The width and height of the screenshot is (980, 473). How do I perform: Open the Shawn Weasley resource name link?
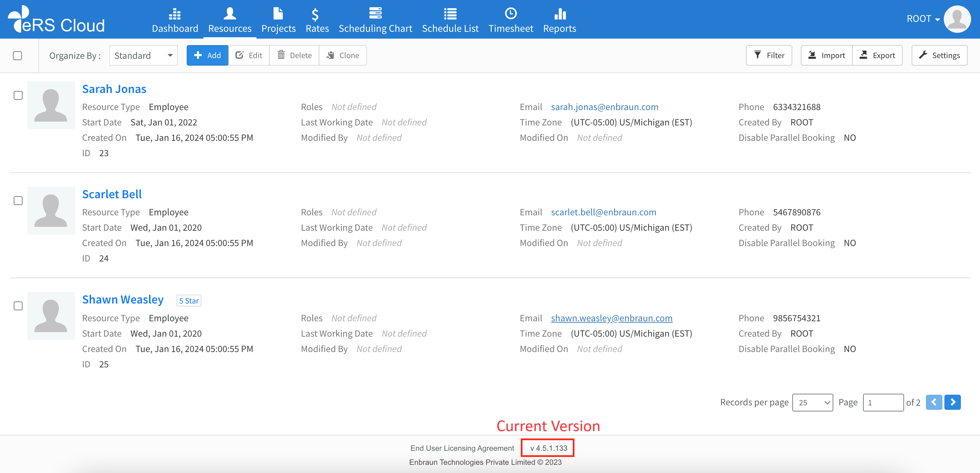123,300
